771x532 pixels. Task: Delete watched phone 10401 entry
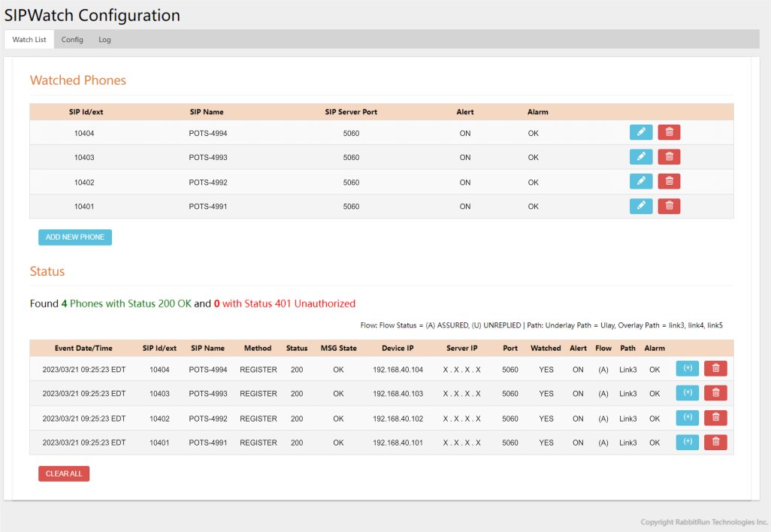tap(669, 206)
